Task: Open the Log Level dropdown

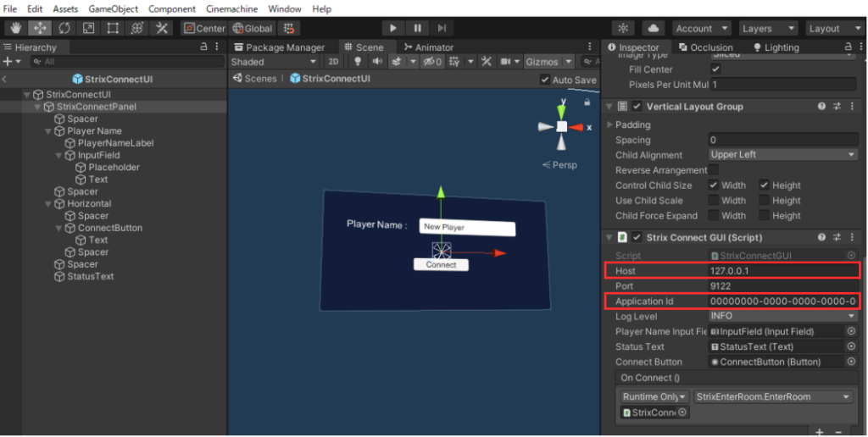Action: coord(783,316)
